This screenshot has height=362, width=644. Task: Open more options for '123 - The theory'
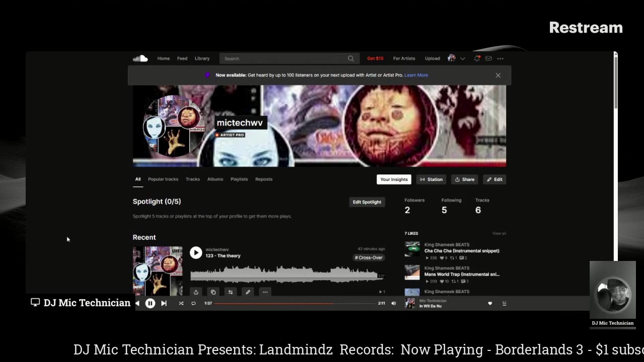265,292
